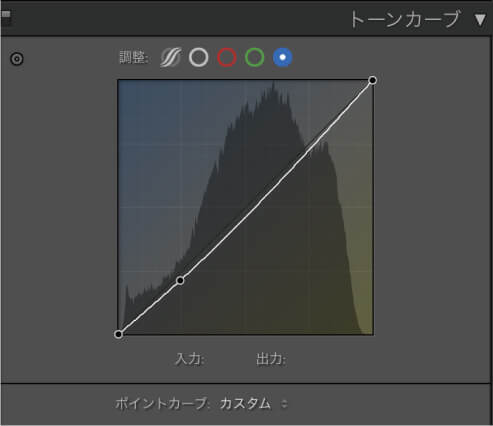Click the 調整 label

[134, 58]
